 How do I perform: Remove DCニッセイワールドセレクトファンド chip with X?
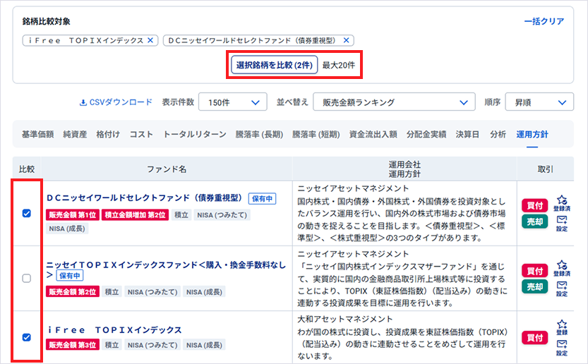[347, 40]
